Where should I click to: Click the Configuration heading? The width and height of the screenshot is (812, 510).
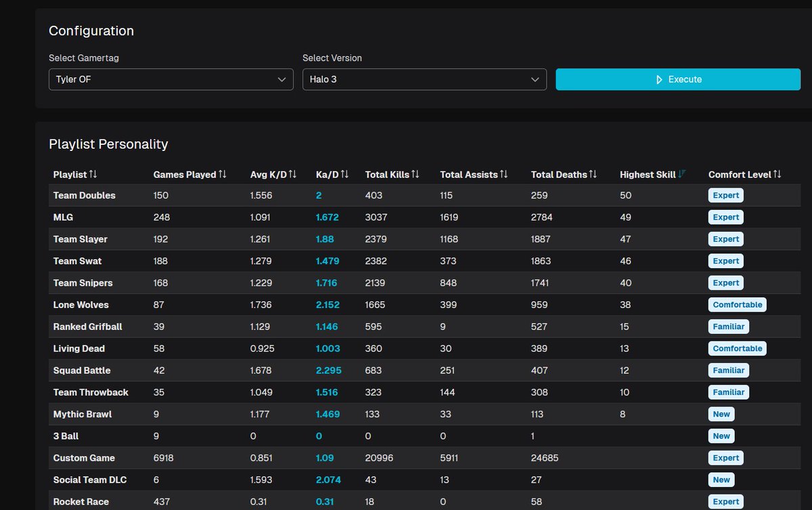[x=91, y=31]
